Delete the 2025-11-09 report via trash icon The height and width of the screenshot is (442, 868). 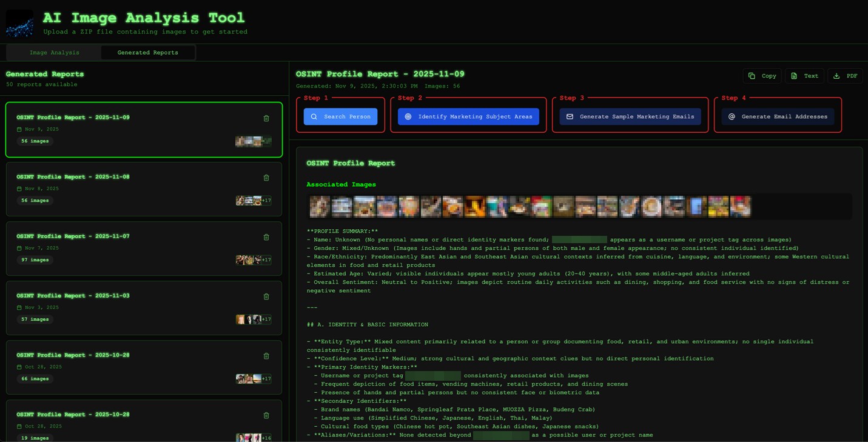point(266,118)
